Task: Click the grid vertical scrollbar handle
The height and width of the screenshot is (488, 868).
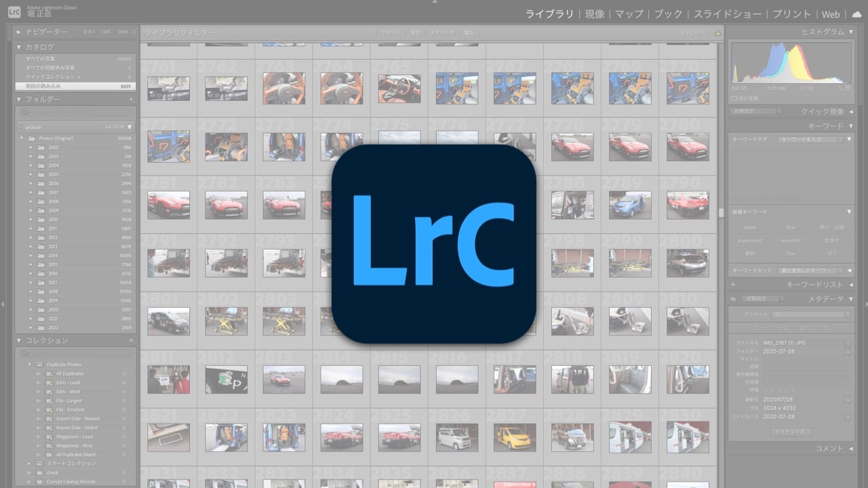Action: [721, 212]
